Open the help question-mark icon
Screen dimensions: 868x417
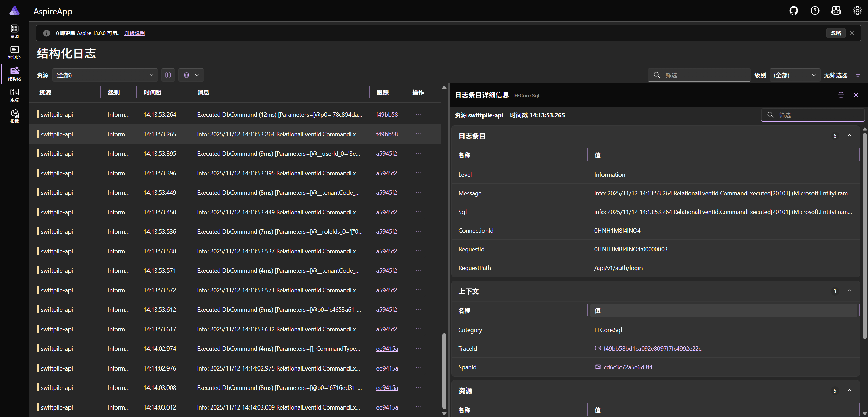pos(815,11)
